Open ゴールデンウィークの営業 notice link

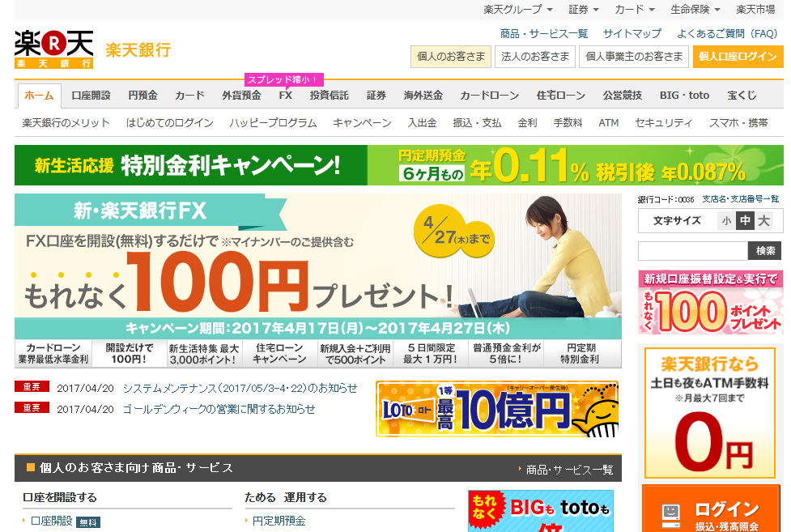pos(219,409)
